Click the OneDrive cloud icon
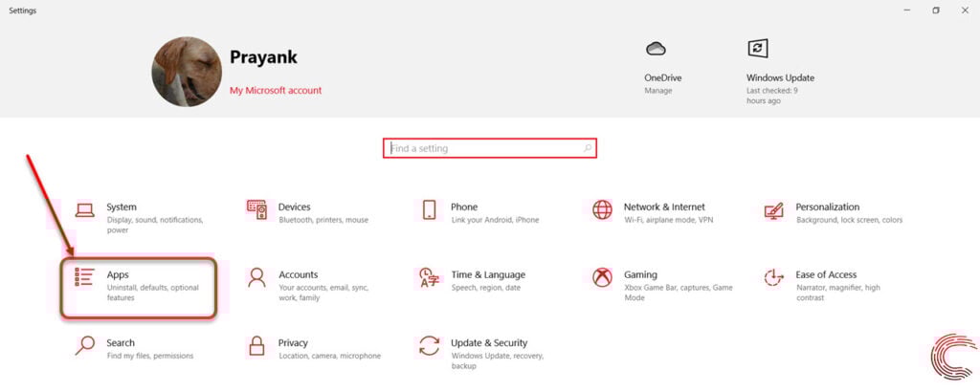 [656, 49]
